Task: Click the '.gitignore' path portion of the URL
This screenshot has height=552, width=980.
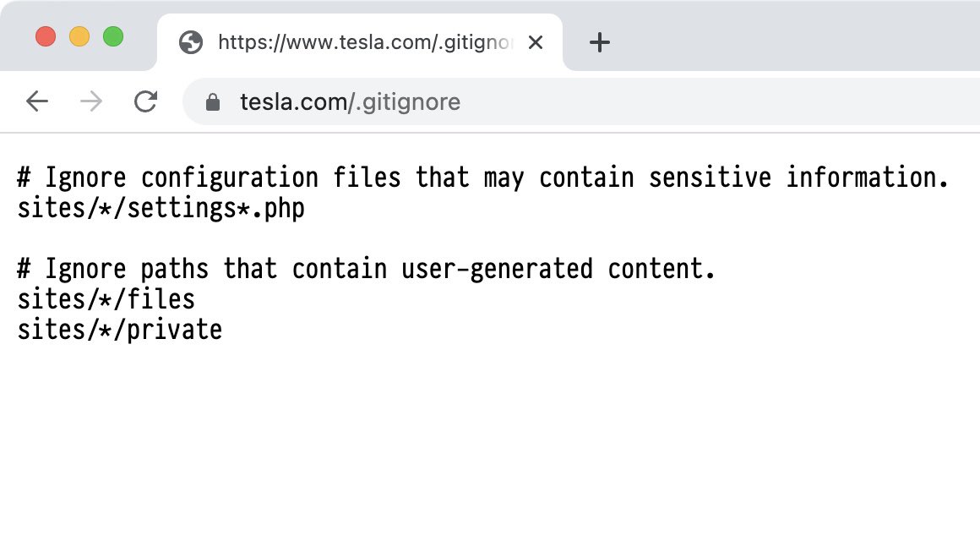Action: point(408,102)
